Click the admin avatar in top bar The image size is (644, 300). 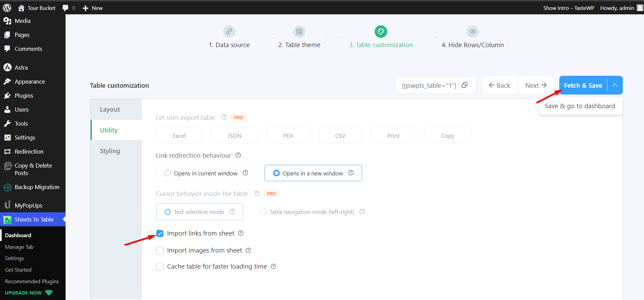pyautogui.click(x=640, y=8)
